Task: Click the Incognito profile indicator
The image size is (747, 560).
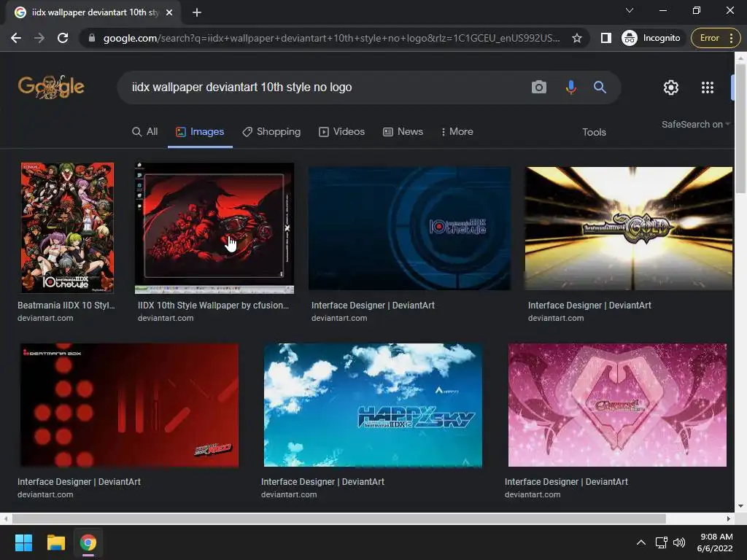Action: pyautogui.click(x=651, y=38)
